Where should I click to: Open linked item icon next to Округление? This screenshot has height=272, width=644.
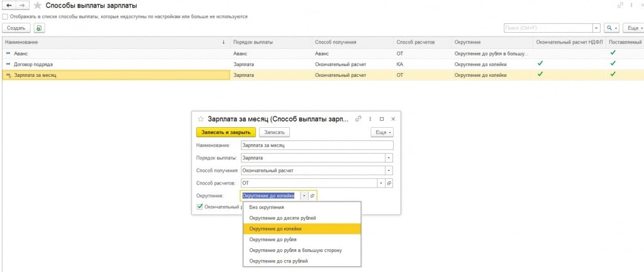click(313, 196)
